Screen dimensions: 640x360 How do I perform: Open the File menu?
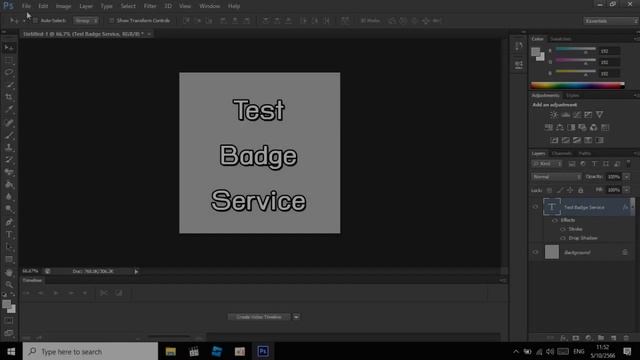26,6
